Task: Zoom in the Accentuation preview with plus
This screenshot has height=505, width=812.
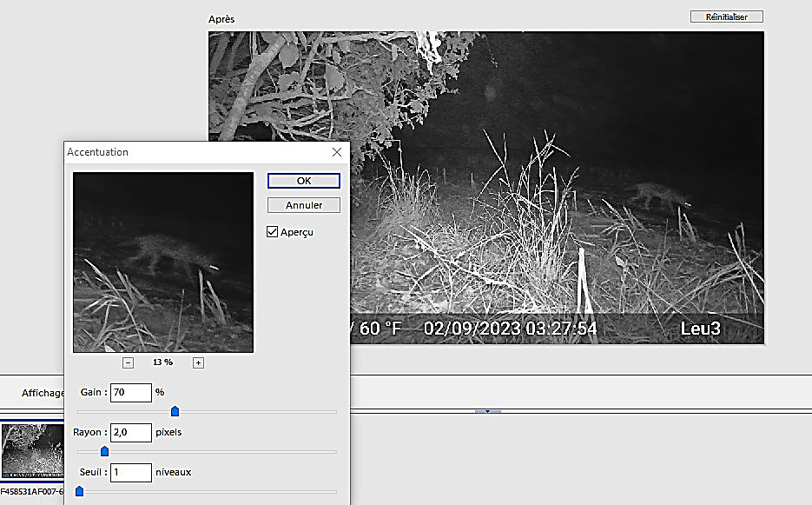Action: pyautogui.click(x=198, y=362)
